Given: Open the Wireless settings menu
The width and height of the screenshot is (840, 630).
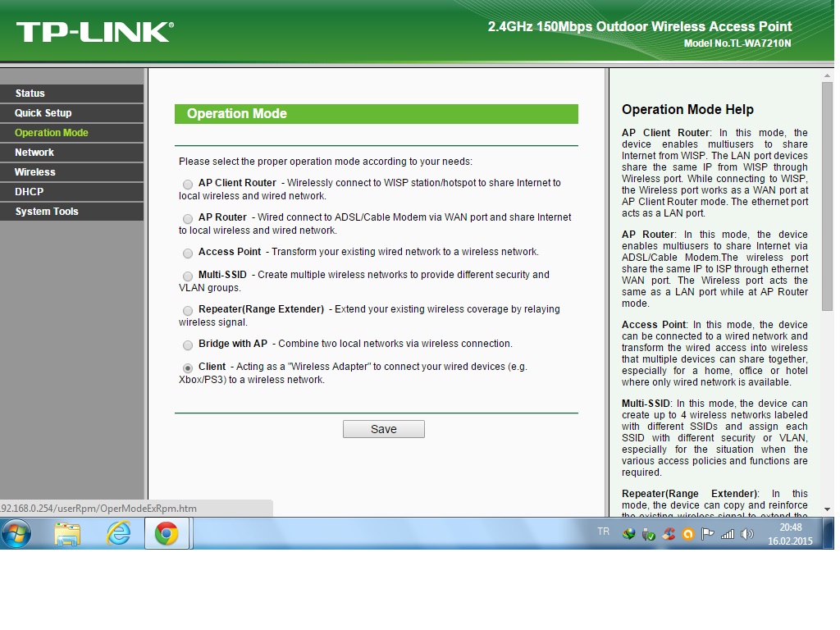Looking at the screenshot, I should (72, 172).
